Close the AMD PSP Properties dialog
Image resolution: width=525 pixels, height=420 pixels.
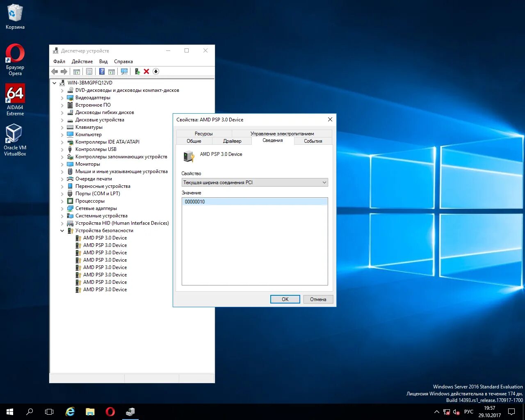coord(330,119)
